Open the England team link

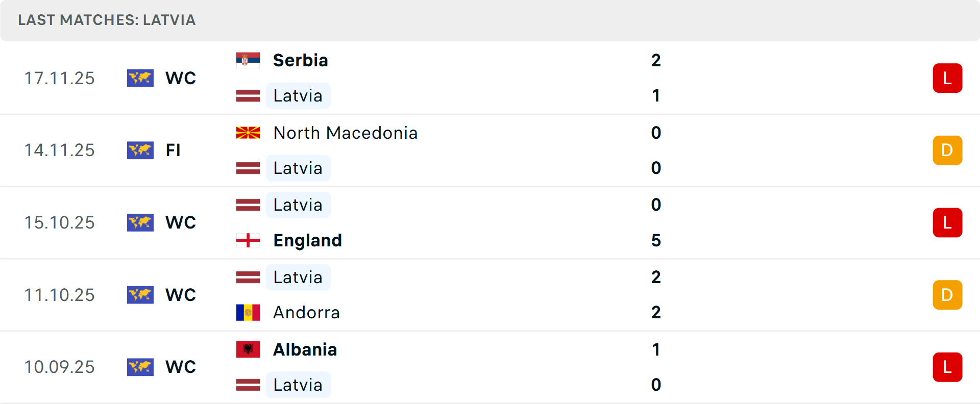pos(307,240)
